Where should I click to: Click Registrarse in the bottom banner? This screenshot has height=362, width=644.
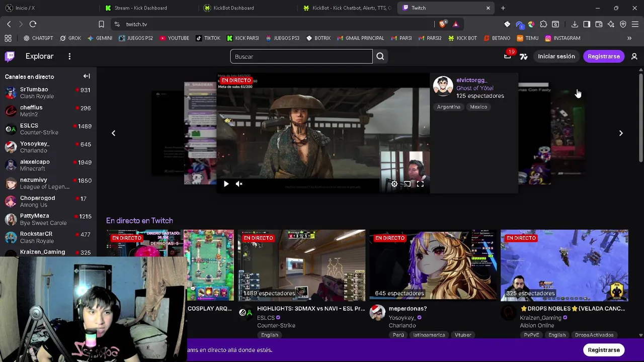point(604,350)
